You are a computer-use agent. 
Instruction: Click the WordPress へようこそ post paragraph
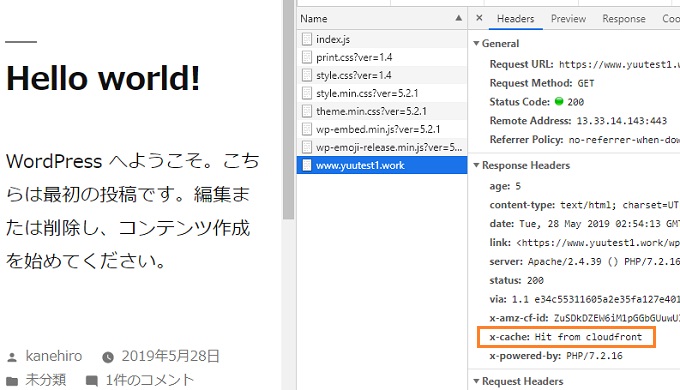132,211
